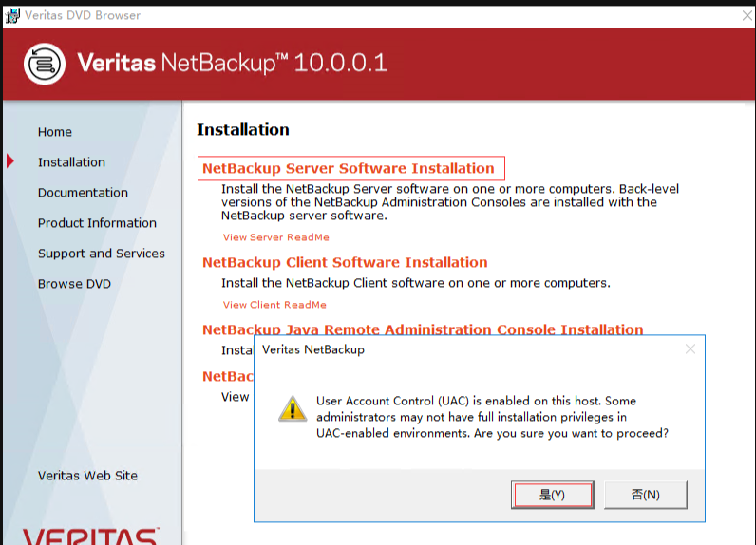756x545 pixels.
Task: Close the Veritas DVD Browser window
Action: coord(747,16)
